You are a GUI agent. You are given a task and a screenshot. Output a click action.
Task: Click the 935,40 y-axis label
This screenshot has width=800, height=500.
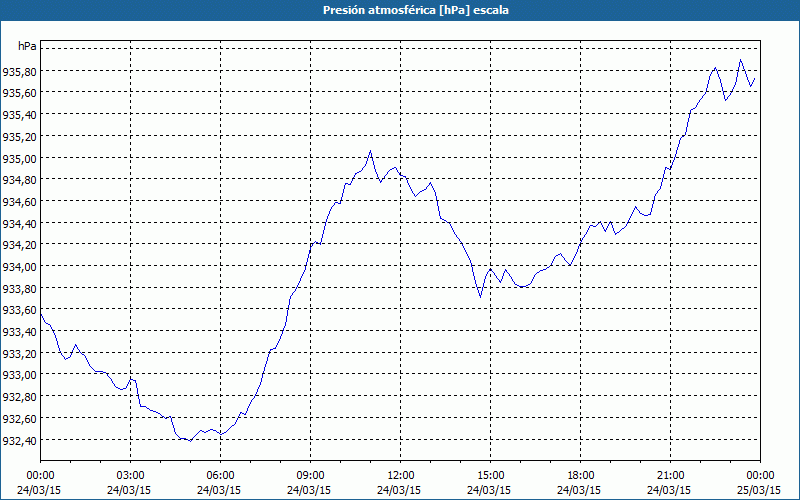[19, 115]
